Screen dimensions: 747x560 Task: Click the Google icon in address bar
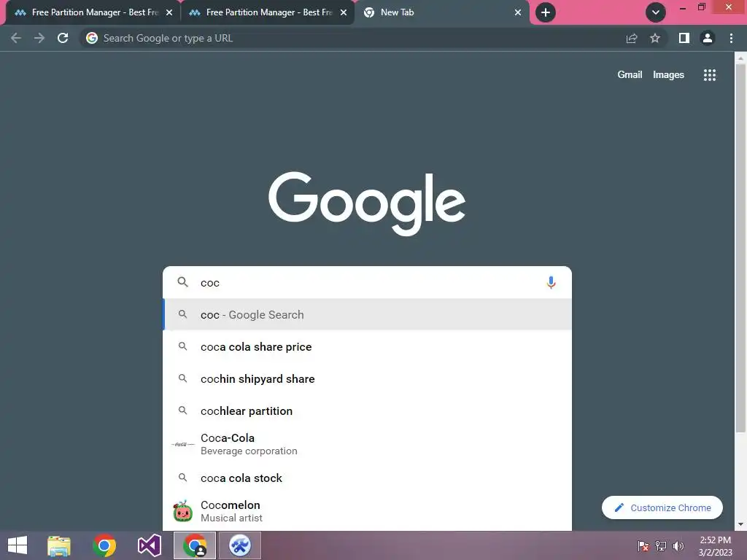tap(92, 38)
